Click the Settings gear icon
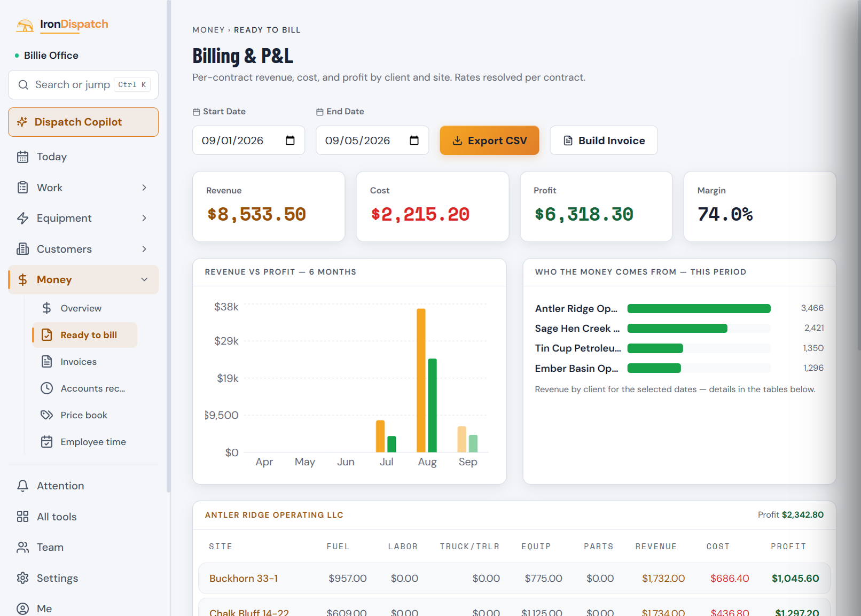 pyautogui.click(x=22, y=578)
